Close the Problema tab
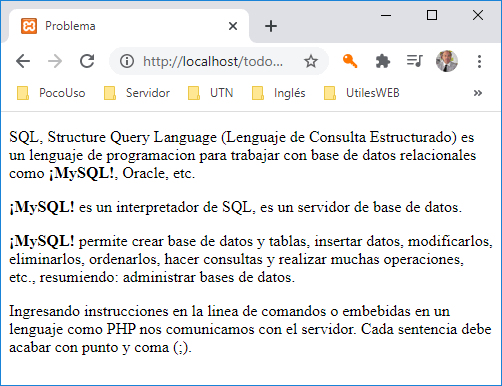The image size is (502, 386). (x=233, y=26)
